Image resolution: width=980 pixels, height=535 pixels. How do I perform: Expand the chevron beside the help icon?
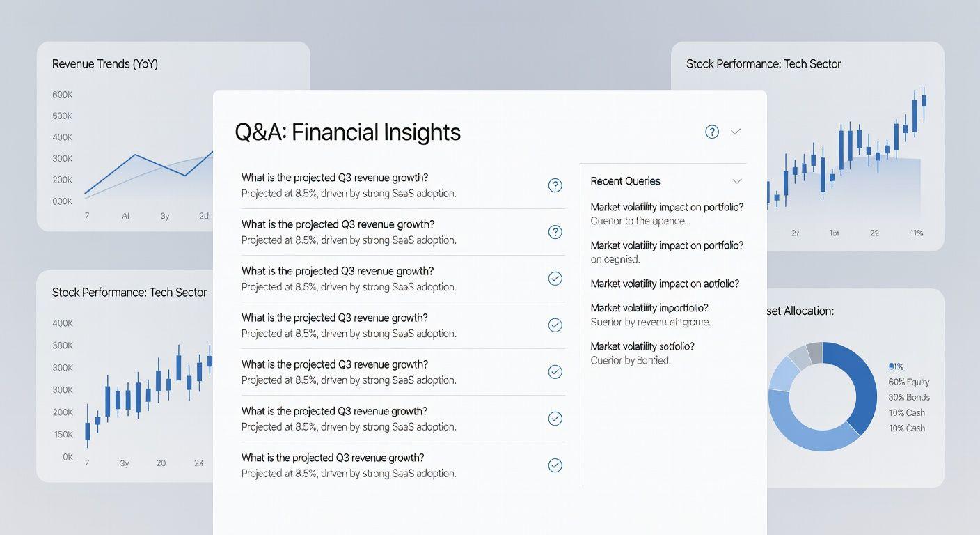click(x=735, y=131)
